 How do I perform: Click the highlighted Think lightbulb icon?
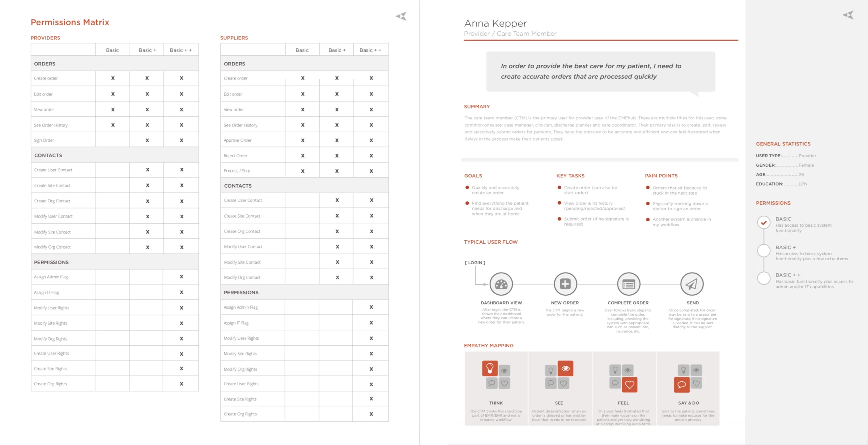click(x=490, y=368)
